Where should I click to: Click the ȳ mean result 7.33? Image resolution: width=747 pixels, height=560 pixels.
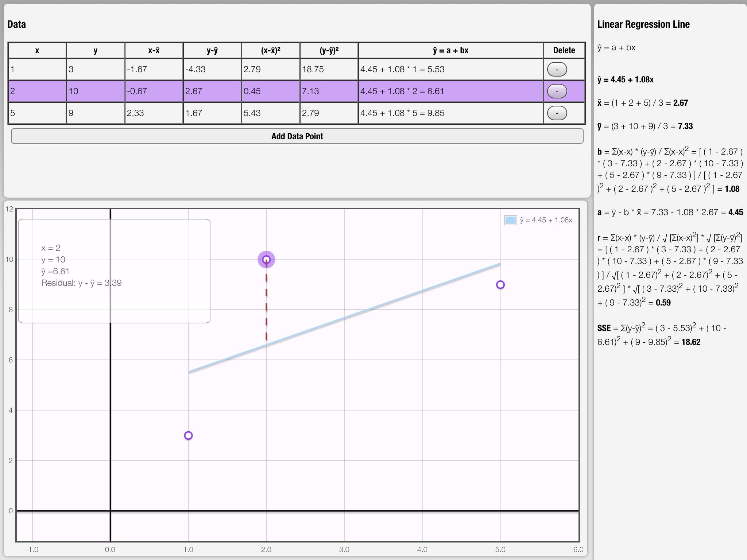tap(685, 126)
